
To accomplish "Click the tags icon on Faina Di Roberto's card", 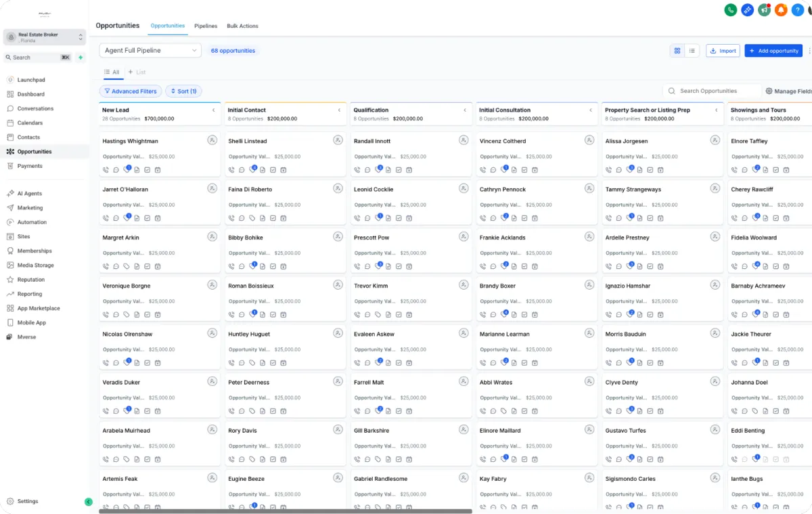I will pyautogui.click(x=252, y=218).
